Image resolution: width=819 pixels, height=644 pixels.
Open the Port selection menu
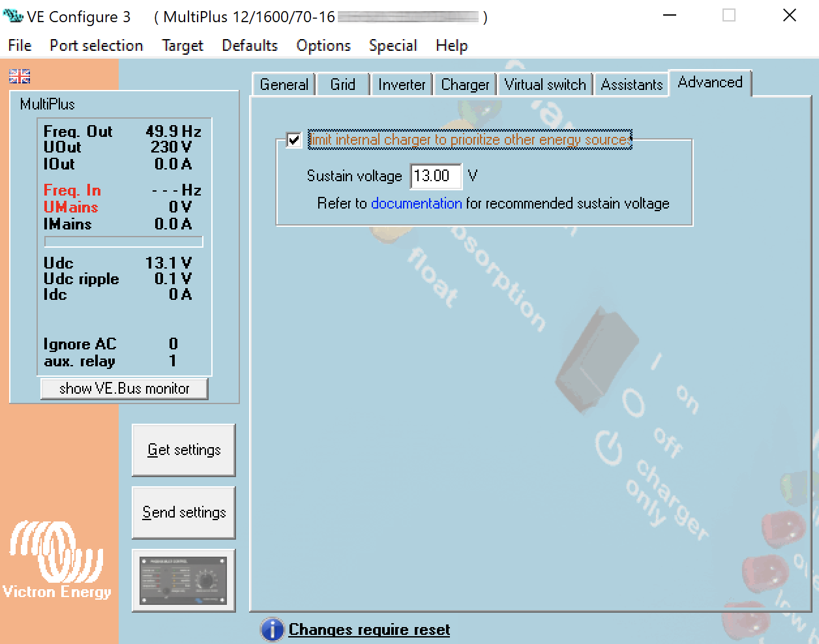(96, 45)
